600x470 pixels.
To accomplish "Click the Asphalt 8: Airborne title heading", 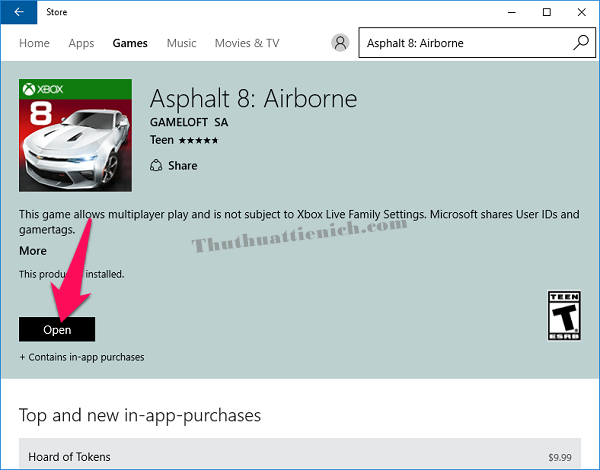I will (253, 99).
